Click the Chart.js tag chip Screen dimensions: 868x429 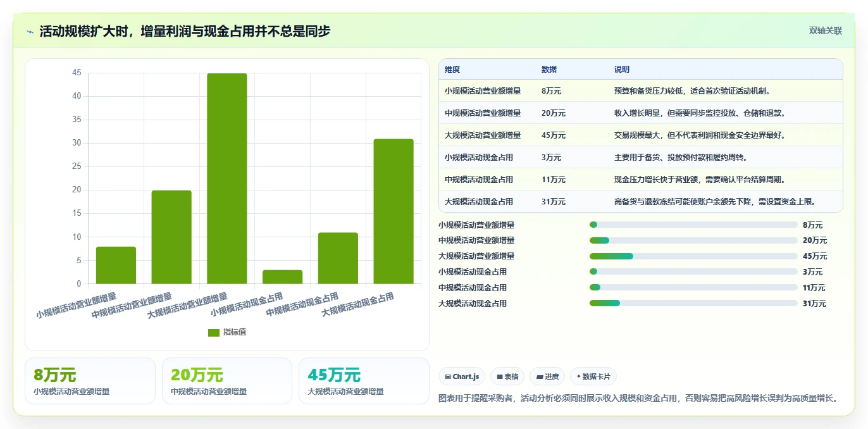point(462,376)
